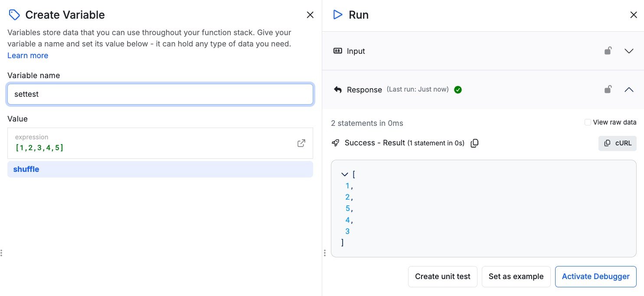Close the Create Variable panel
The image size is (644, 296).
coord(310,15)
